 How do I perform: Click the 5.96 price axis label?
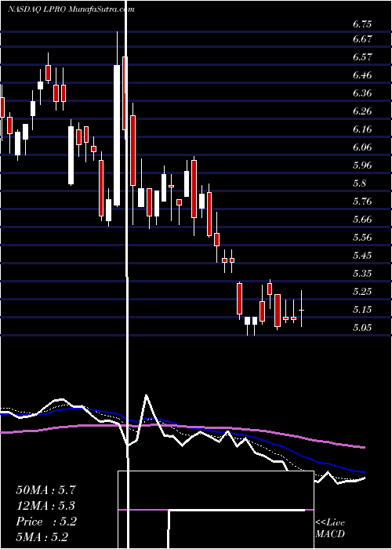pos(362,165)
